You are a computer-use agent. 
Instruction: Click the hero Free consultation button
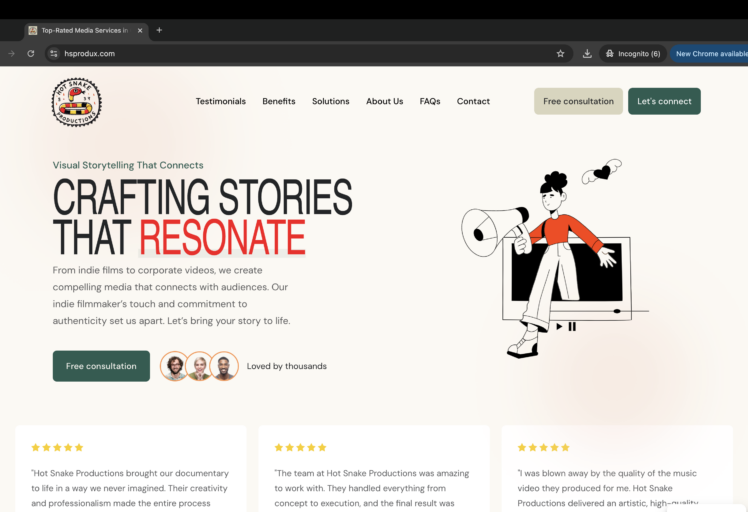pyautogui.click(x=101, y=366)
